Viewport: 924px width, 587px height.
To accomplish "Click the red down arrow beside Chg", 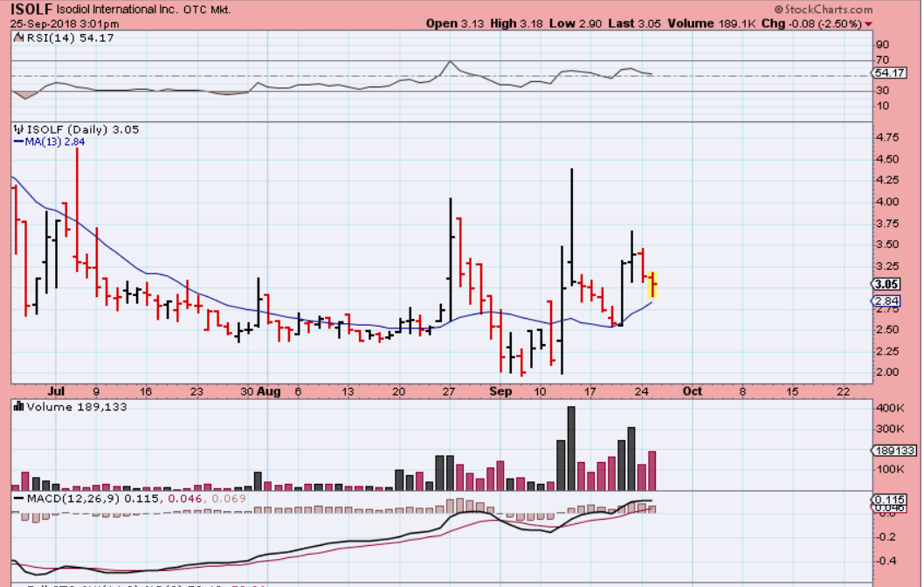I will coord(868,24).
